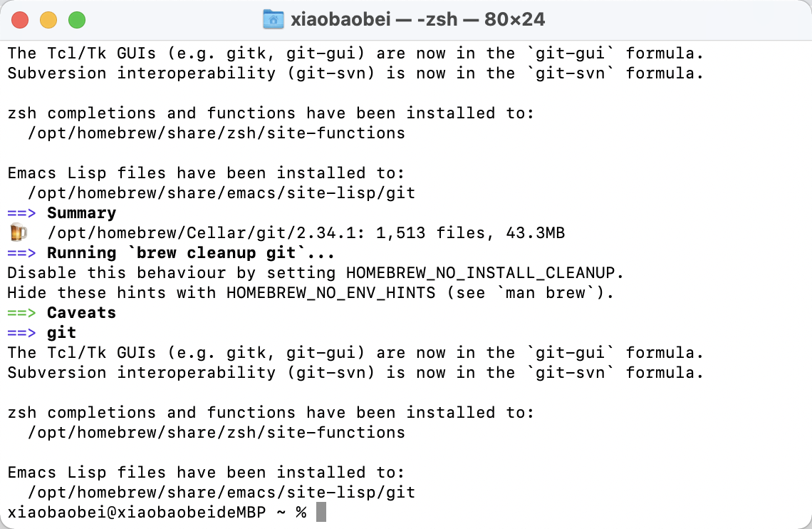
Task: Click the last /opt/homebrew/share/emacs/site-lisp/git path
Action: click(x=221, y=492)
